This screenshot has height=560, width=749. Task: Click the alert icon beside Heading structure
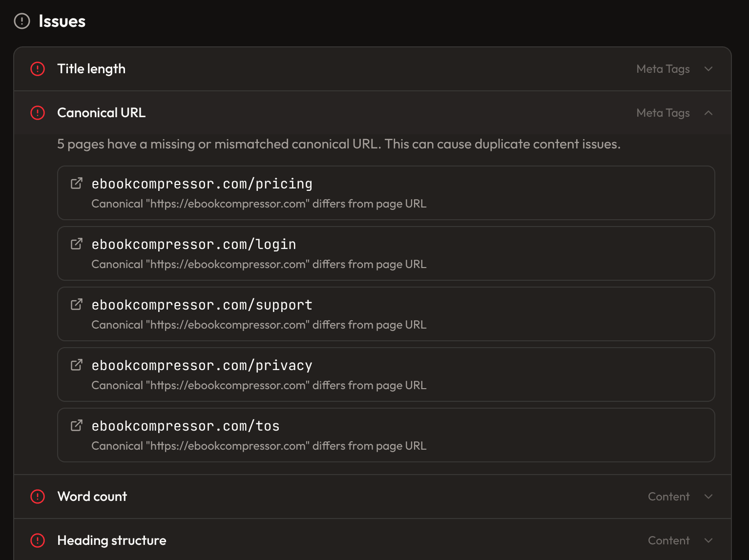pos(37,540)
